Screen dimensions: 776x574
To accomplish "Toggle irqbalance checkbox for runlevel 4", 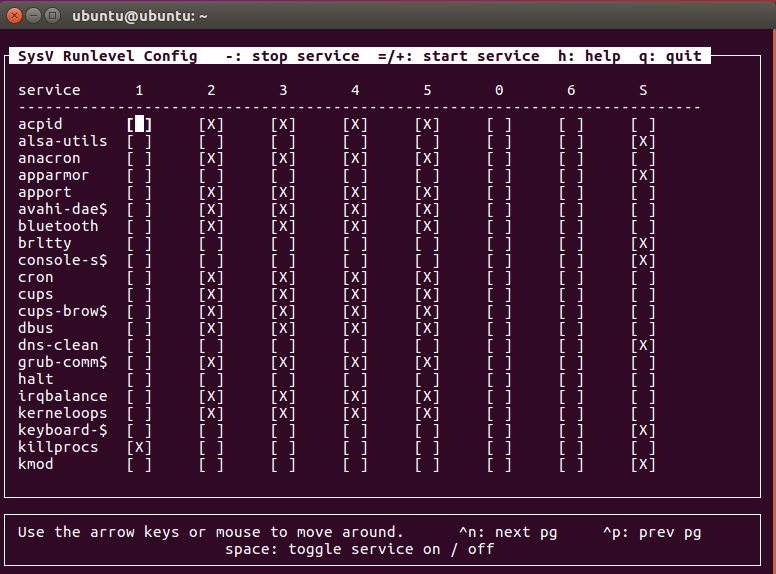I will [x=355, y=396].
